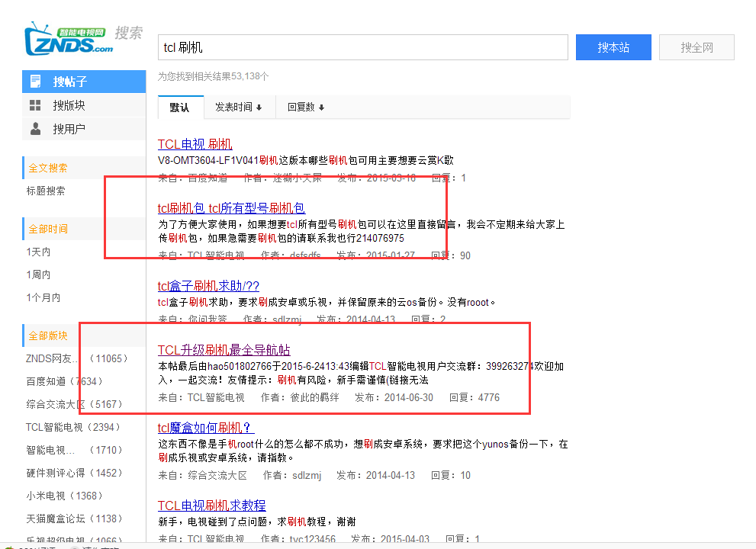This screenshot has width=756, height=549.
Task: Open "TCL升级刷机最全导航帖" result
Action: 224,350
